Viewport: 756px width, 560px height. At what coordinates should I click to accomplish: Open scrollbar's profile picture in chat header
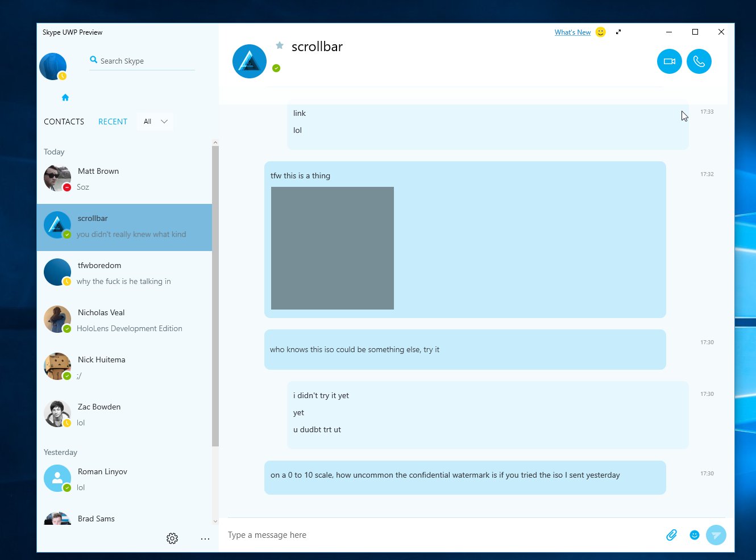pos(250,61)
